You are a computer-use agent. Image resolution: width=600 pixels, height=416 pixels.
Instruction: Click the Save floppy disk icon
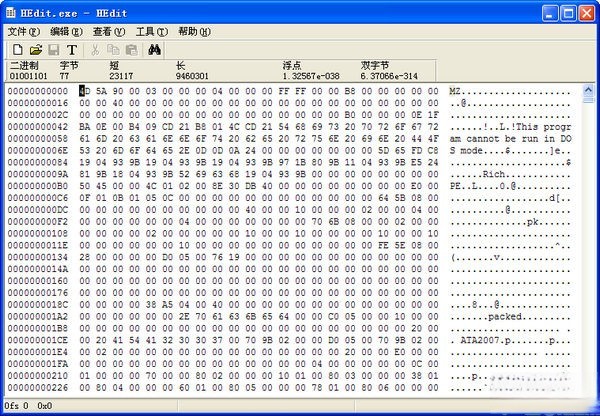[x=54, y=49]
